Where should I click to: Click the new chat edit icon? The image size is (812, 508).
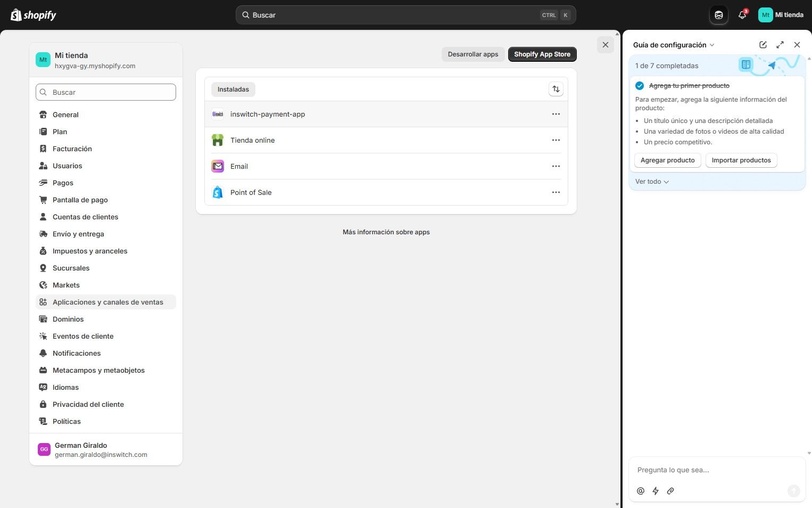tap(763, 45)
